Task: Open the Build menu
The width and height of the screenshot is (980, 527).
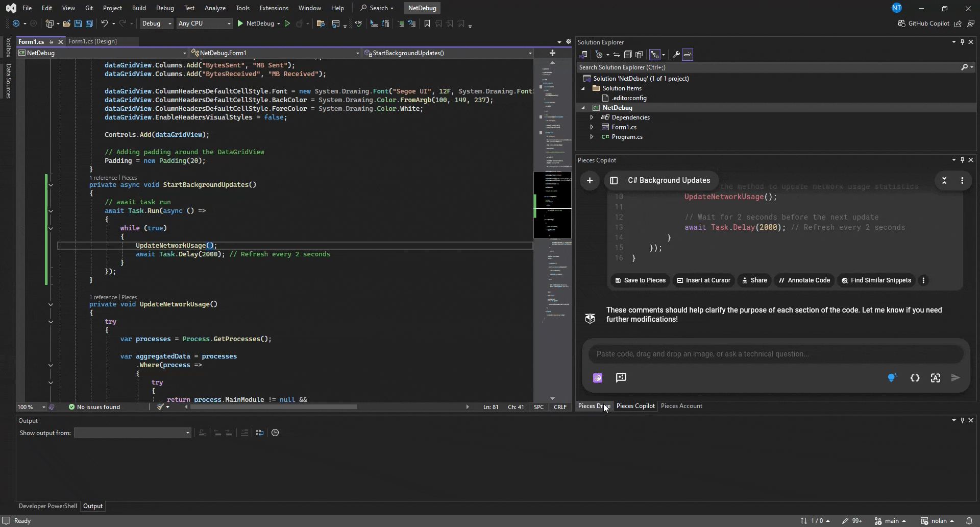Action: coord(139,8)
